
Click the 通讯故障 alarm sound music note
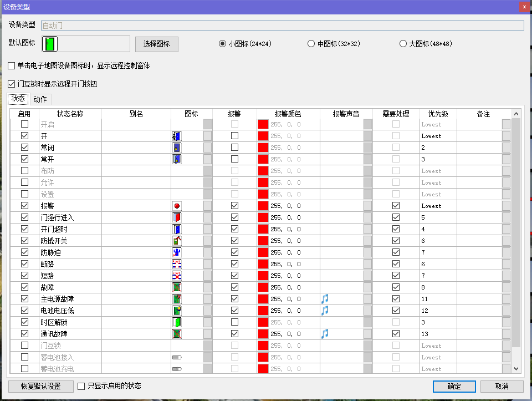click(325, 334)
